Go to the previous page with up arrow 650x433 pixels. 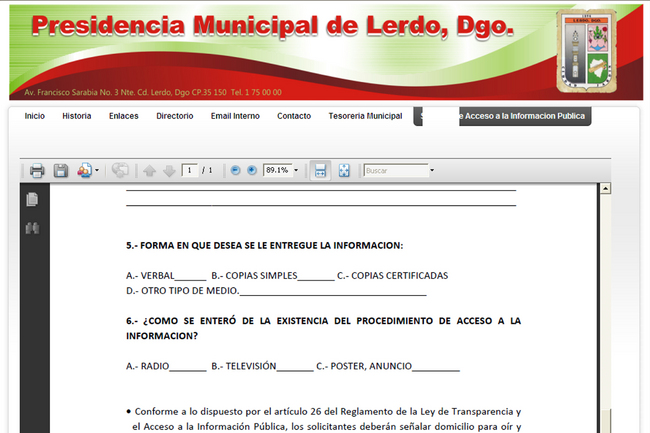[x=150, y=171]
